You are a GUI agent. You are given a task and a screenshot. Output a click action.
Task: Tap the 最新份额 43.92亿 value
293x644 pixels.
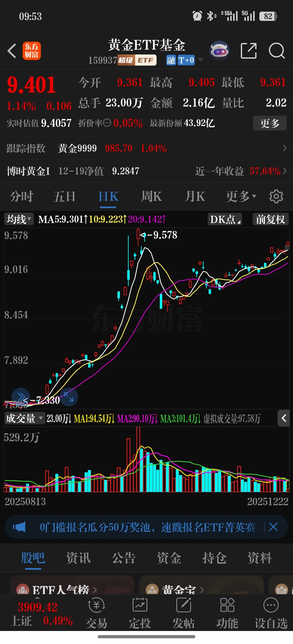pos(199,123)
